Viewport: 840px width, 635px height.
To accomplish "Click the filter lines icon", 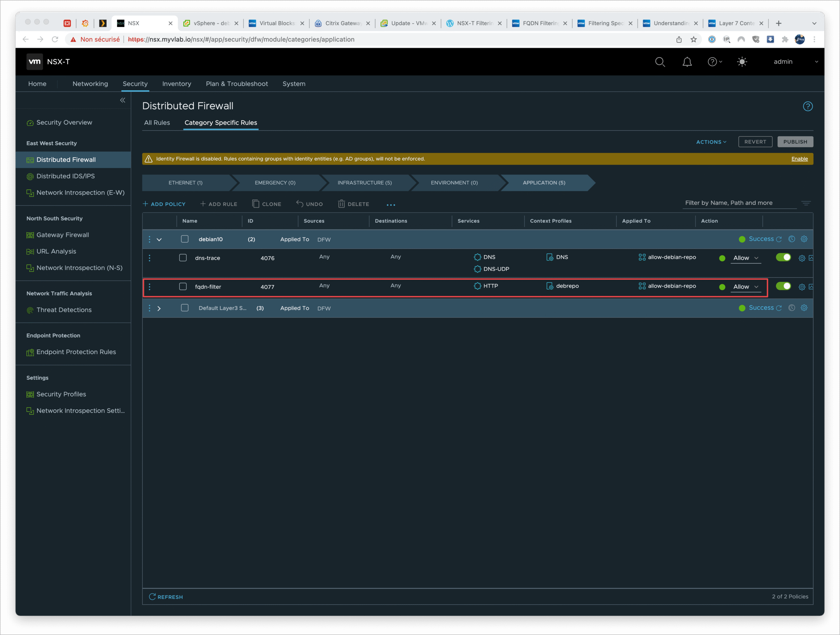I will pyautogui.click(x=806, y=203).
